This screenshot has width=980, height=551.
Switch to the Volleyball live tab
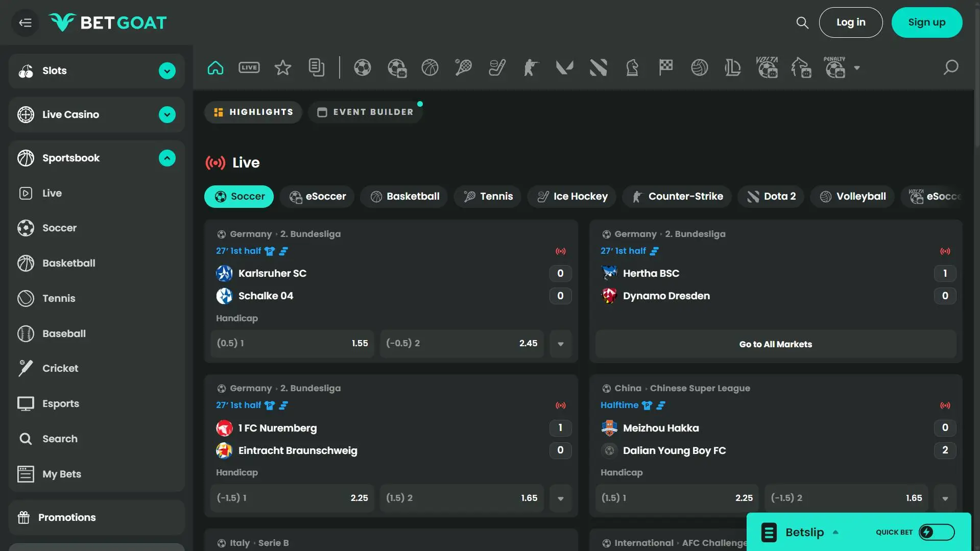852,197
